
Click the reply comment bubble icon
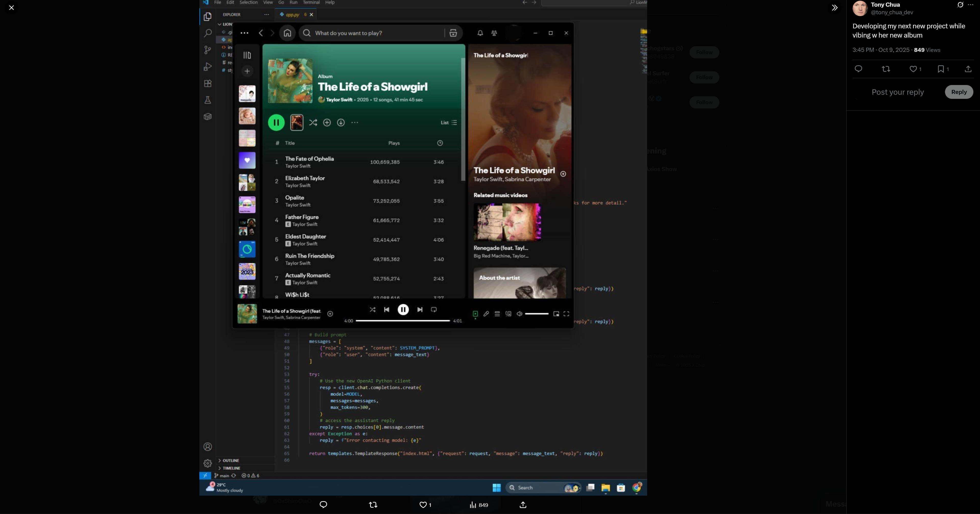coord(858,69)
